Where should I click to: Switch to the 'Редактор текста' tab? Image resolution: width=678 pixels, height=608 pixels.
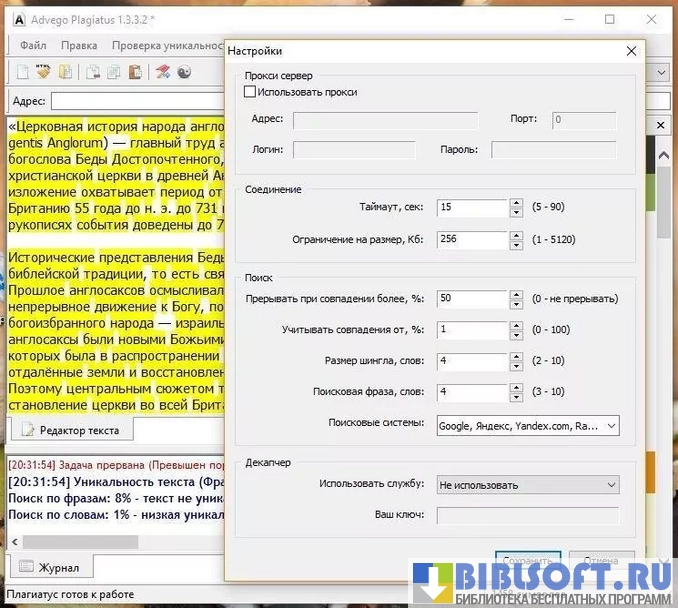coord(70,430)
